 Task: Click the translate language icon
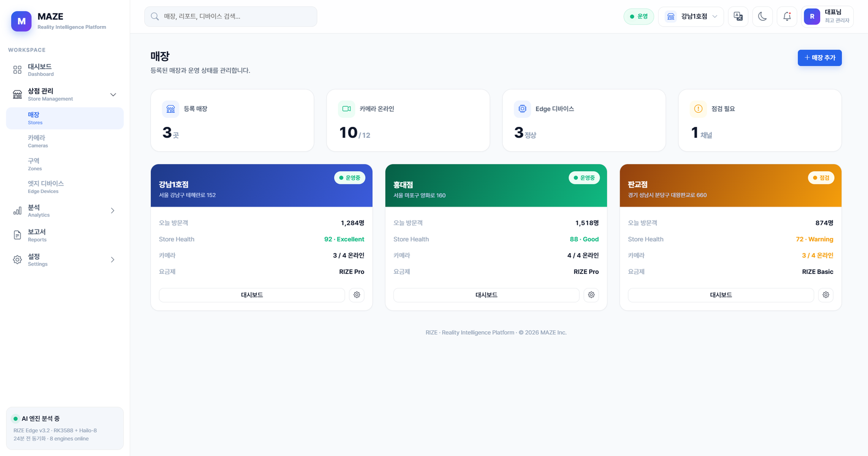click(738, 16)
